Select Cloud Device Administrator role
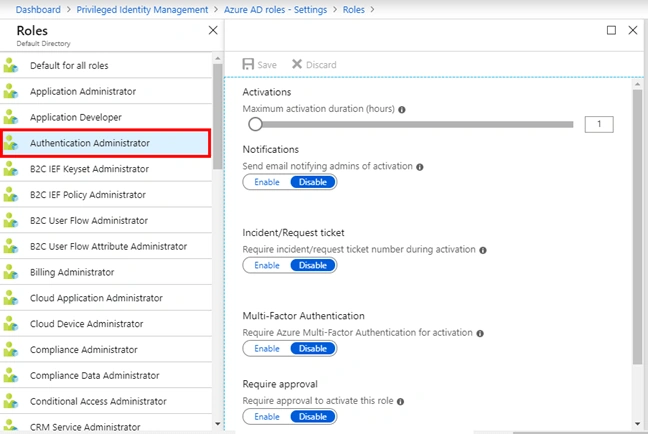The height and width of the screenshot is (434, 648). (x=106, y=324)
